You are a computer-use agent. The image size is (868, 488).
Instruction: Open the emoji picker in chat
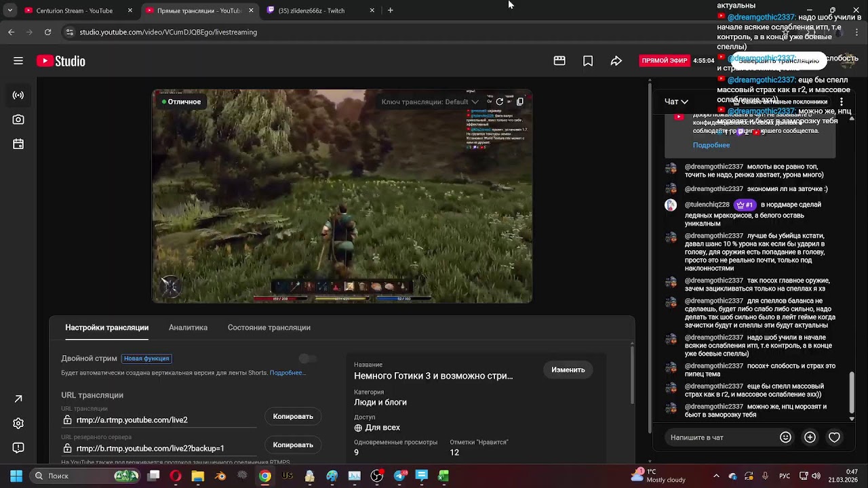(785, 438)
